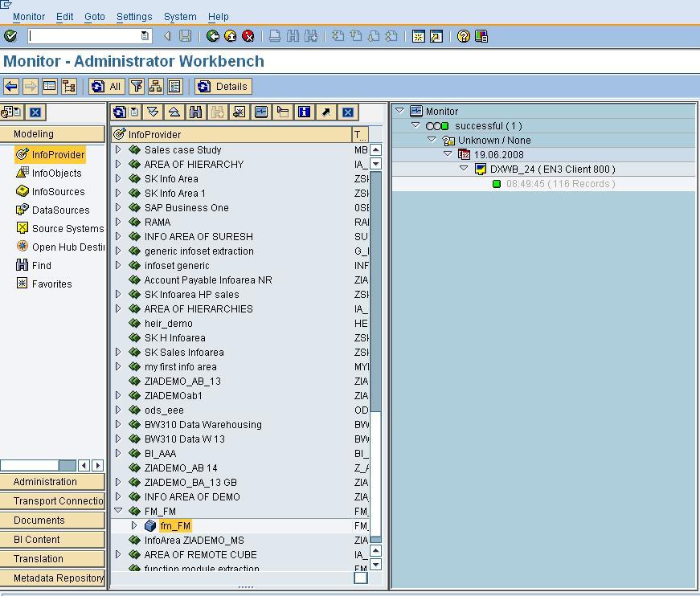Screen dimensions: 700x596
Task: Click the 08:49:45 ( 116 Records ) entry
Action: [560, 184]
